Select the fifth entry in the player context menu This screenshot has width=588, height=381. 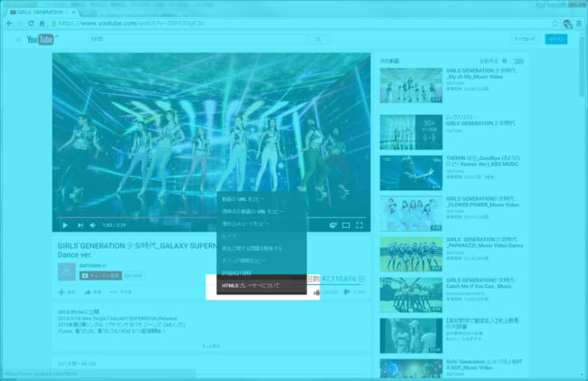tap(261, 248)
